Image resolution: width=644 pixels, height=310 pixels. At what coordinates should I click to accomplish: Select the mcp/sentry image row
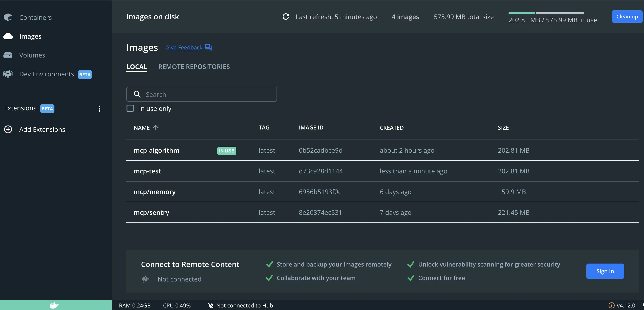click(x=382, y=212)
